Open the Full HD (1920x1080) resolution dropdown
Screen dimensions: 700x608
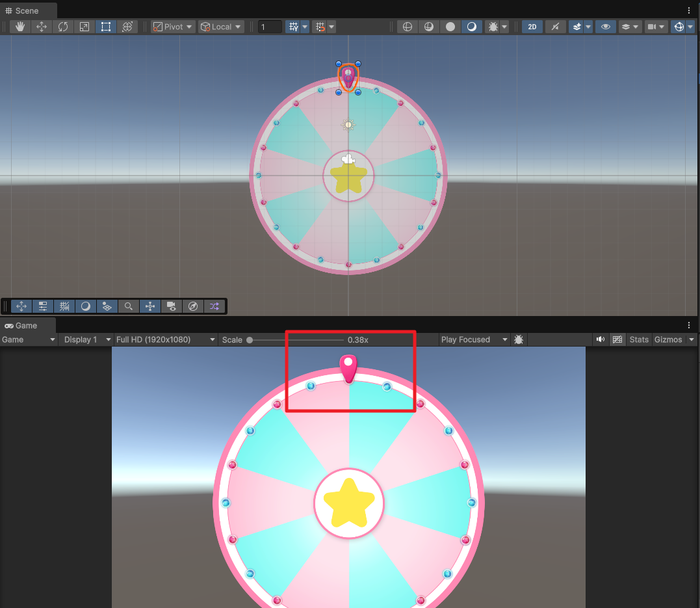(x=166, y=339)
